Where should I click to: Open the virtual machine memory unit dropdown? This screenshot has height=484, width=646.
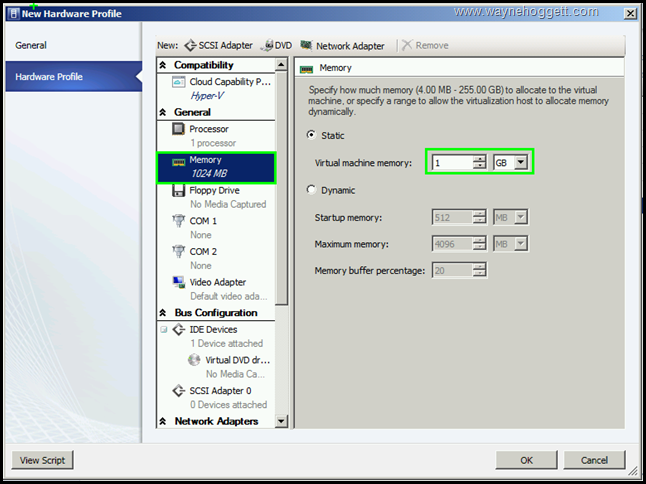(521, 162)
